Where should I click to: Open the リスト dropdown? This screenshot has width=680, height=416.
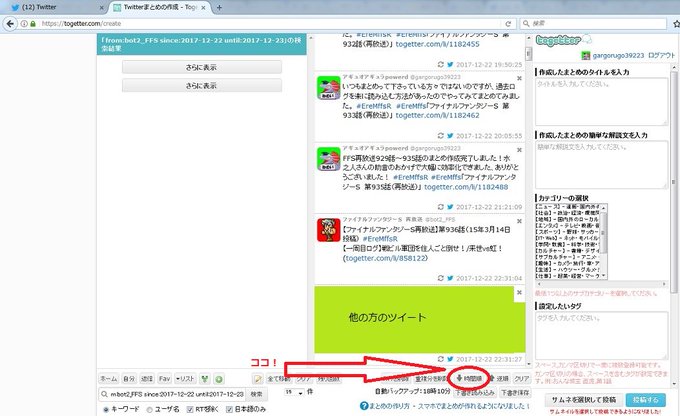tap(185, 379)
